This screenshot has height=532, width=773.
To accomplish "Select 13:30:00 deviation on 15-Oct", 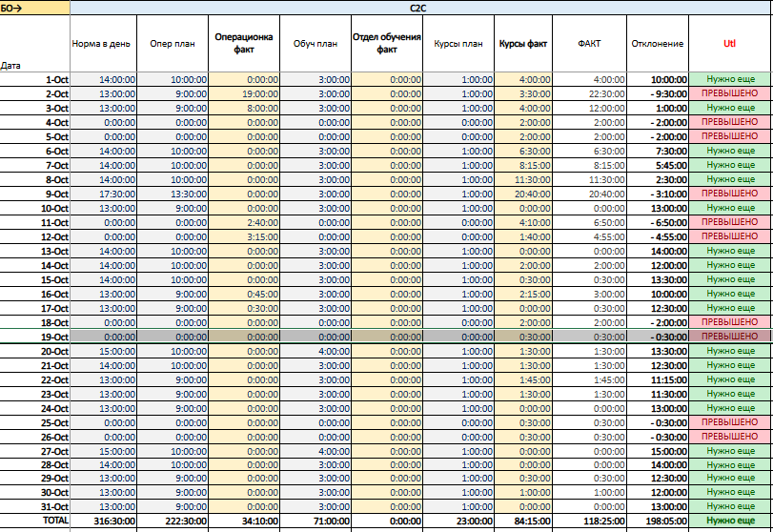I will point(658,279).
